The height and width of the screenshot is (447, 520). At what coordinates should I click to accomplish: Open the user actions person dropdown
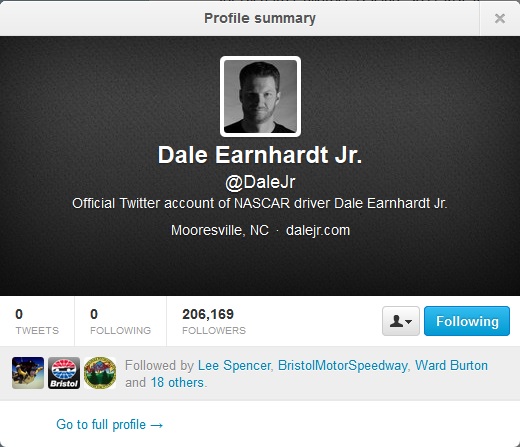coord(401,321)
